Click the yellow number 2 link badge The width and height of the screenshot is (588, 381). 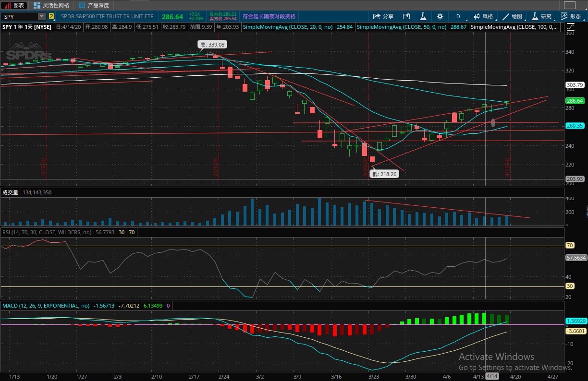tap(51, 16)
